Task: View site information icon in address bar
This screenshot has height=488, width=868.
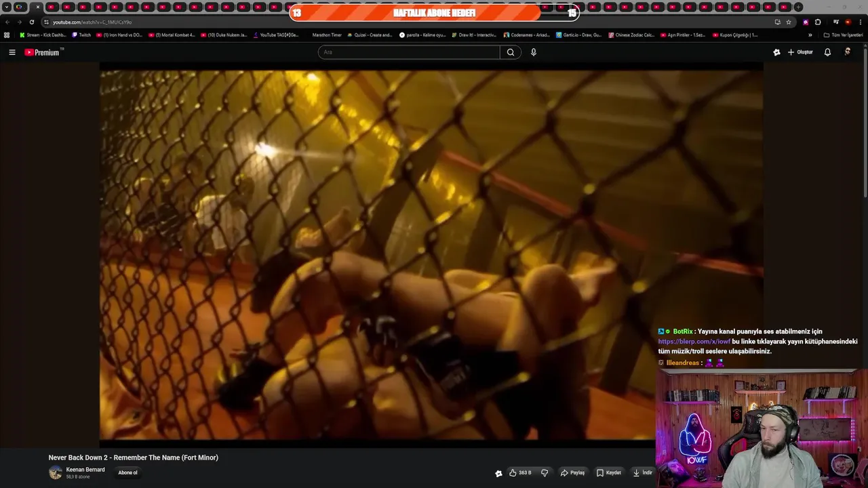Action: pos(46,22)
